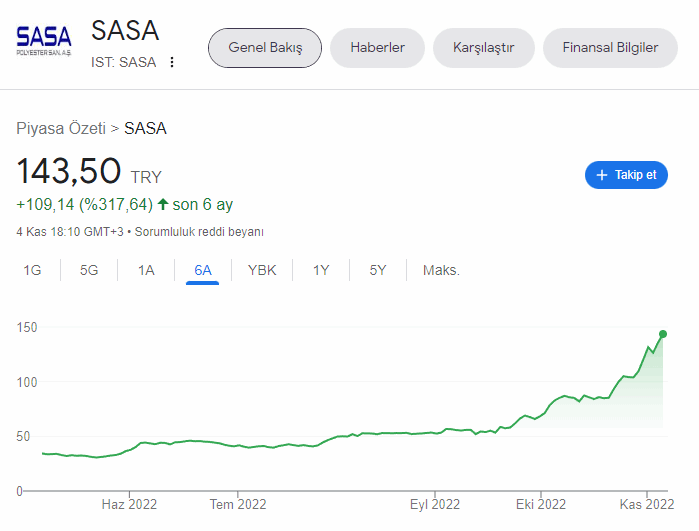The height and width of the screenshot is (531, 699).
Task: Switch to the Karşılaştır tab
Action: pyautogui.click(x=483, y=48)
